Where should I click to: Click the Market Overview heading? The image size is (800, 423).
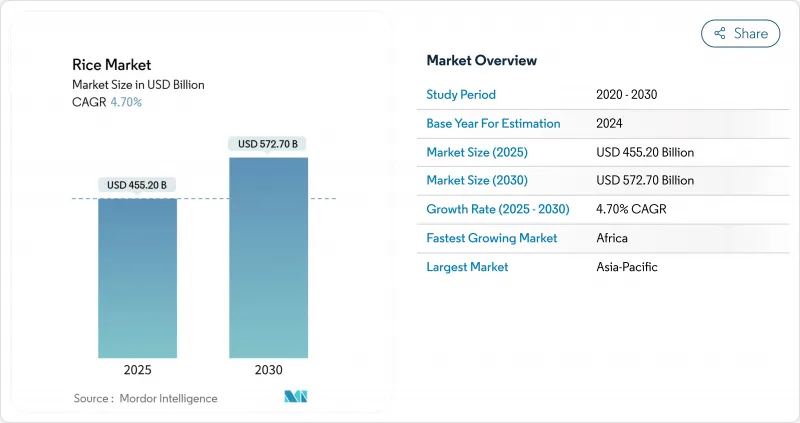pos(481,61)
